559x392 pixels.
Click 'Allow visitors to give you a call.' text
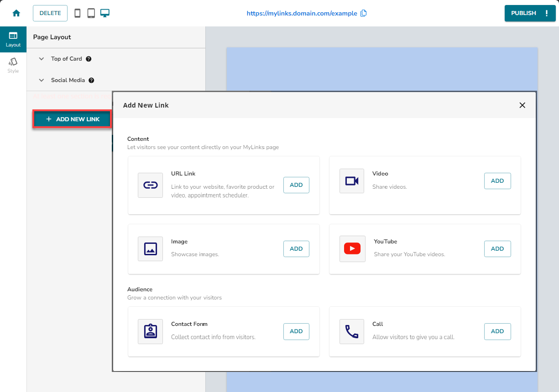[413, 337]
